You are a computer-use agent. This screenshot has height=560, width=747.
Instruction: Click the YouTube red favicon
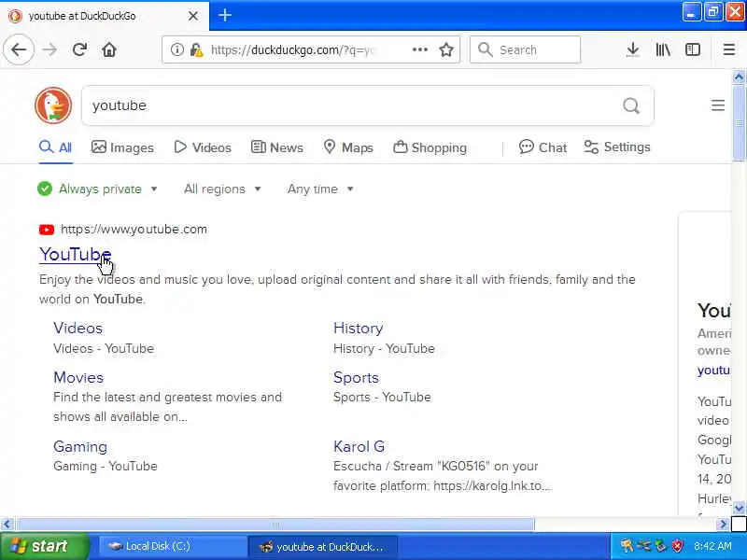[47, 230]
